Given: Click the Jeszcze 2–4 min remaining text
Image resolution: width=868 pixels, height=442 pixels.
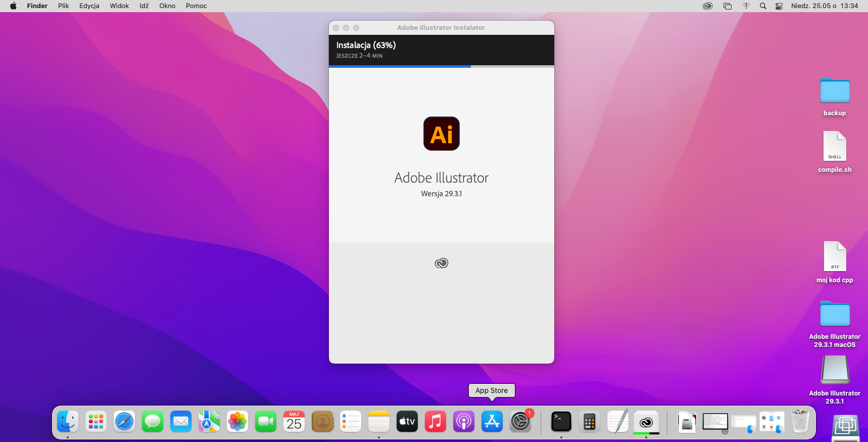Looking at the screenshot, I should pyautogui.click(x=360, y=56).
